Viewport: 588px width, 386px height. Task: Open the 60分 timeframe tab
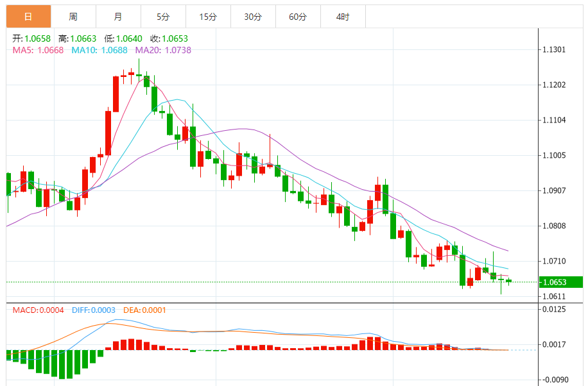point(298,17)
